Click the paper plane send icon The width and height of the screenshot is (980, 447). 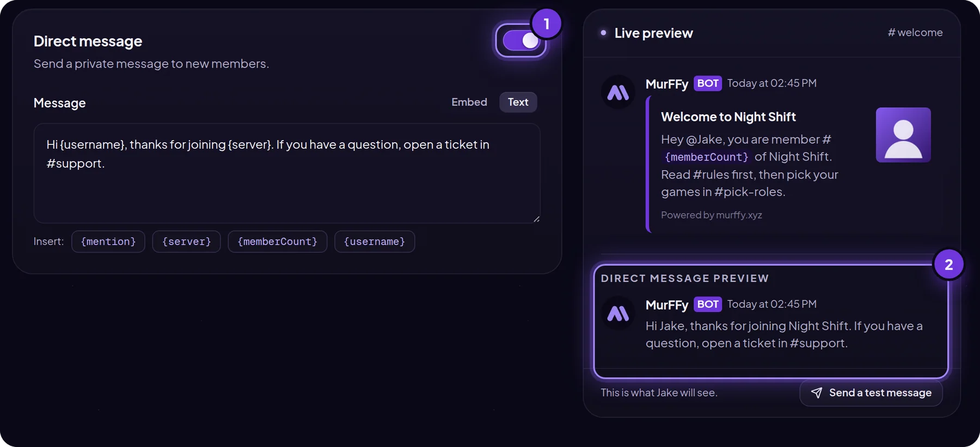coord(817,393)
